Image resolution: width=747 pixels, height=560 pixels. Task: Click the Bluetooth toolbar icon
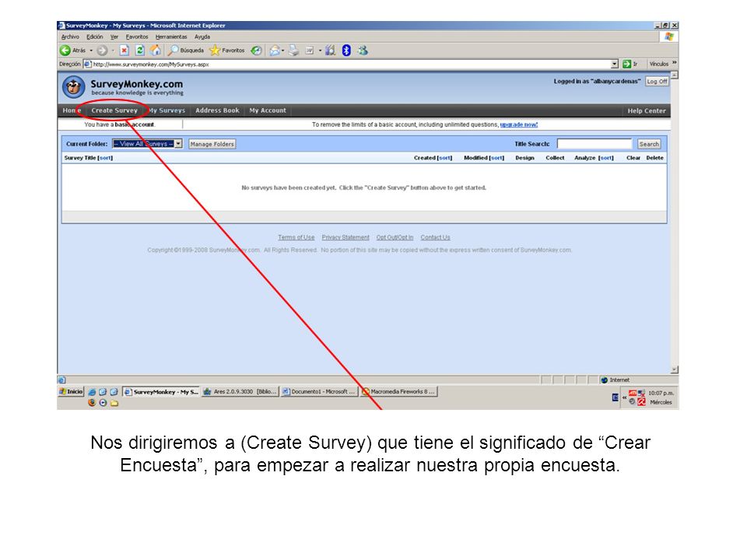click(346, 51)
